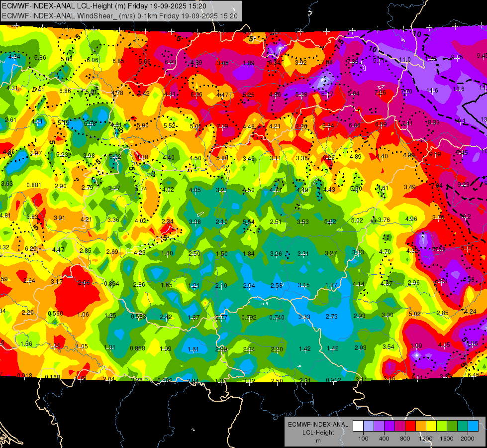Screen dimensions: 487x448
Task: Pick the sky blue legend swatch
Action: [473, 426]
